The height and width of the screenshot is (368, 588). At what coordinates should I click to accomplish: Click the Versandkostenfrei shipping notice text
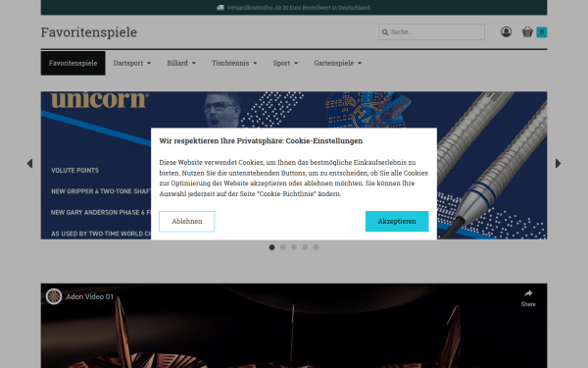coord(299,8)
